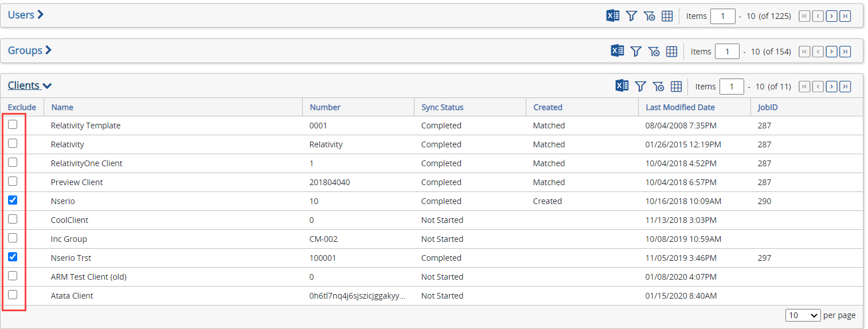
Task: Select the 'Relativity Template' name cell
Action: [x=85, y=126]
